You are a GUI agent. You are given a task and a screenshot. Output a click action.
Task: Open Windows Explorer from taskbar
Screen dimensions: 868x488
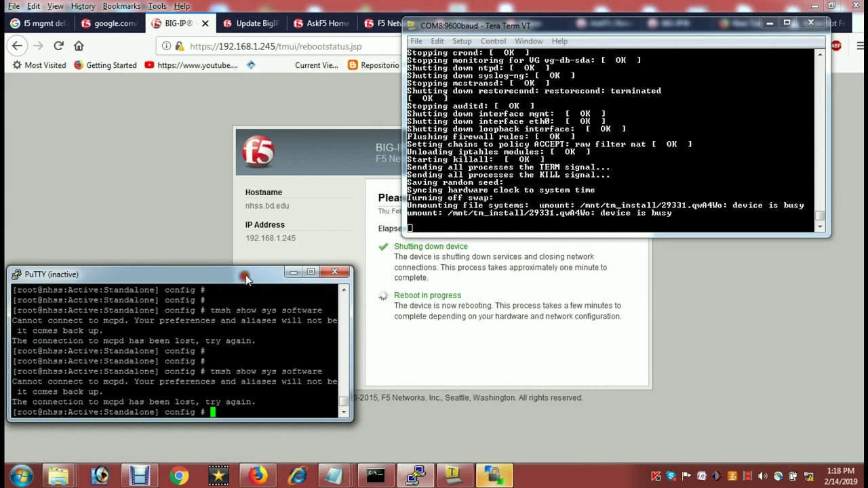(x=58, y=476)
